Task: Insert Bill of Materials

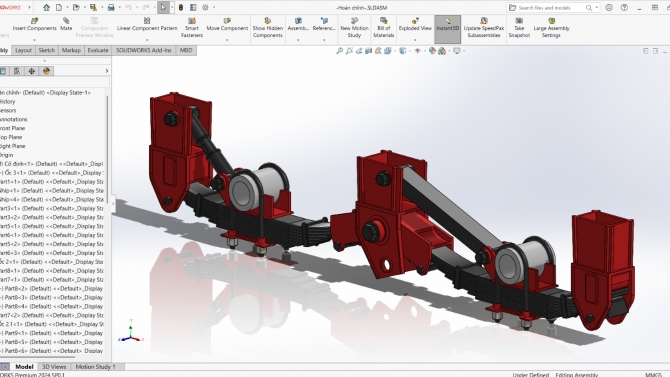Action: [x=384, y=28]
